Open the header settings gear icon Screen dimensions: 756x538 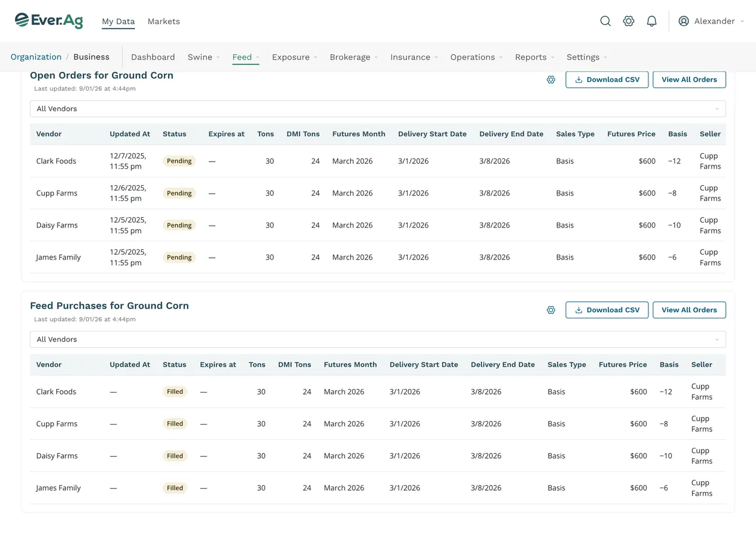click(x=629, y=21)
